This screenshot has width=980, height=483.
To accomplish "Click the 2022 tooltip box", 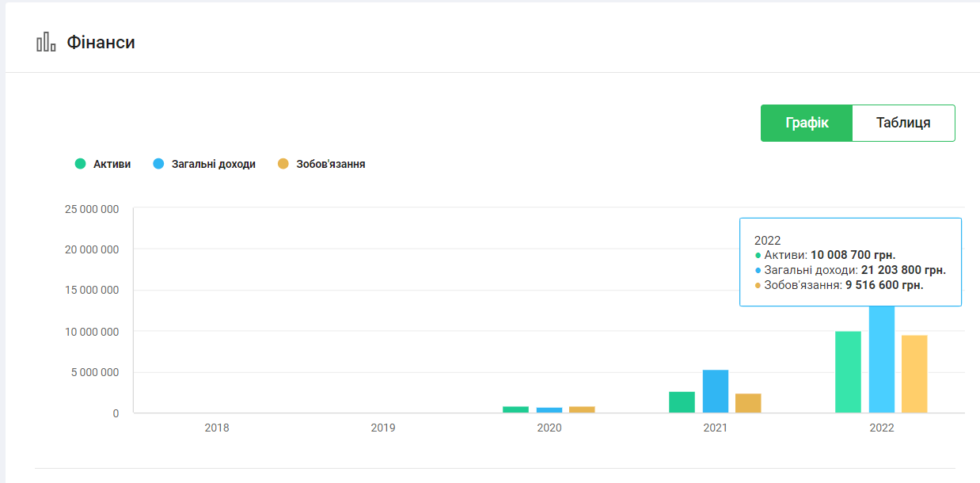I will coord(850,262).
